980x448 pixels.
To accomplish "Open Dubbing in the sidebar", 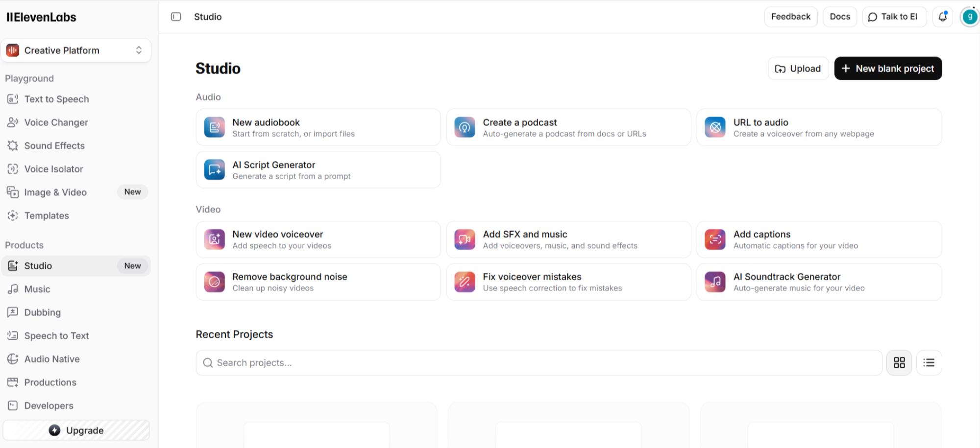I will pyautogui.click(x=43, y=312).
